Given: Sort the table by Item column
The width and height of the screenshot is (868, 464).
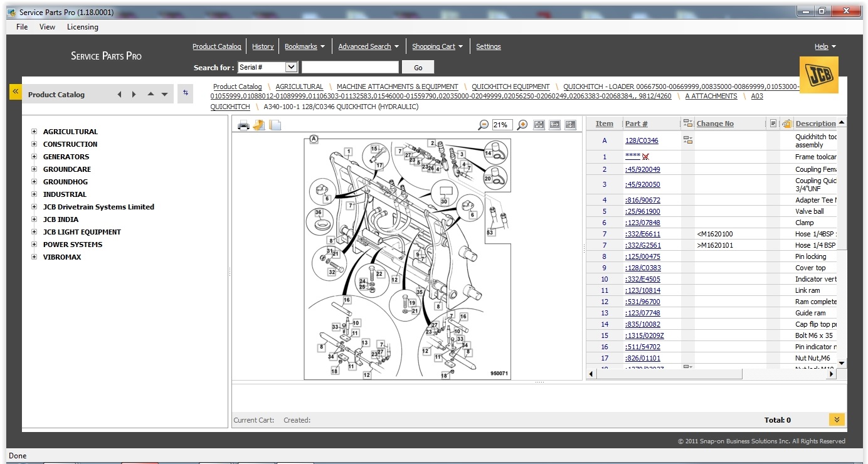Looking at the screenshot, I should (x=605, y=124).
